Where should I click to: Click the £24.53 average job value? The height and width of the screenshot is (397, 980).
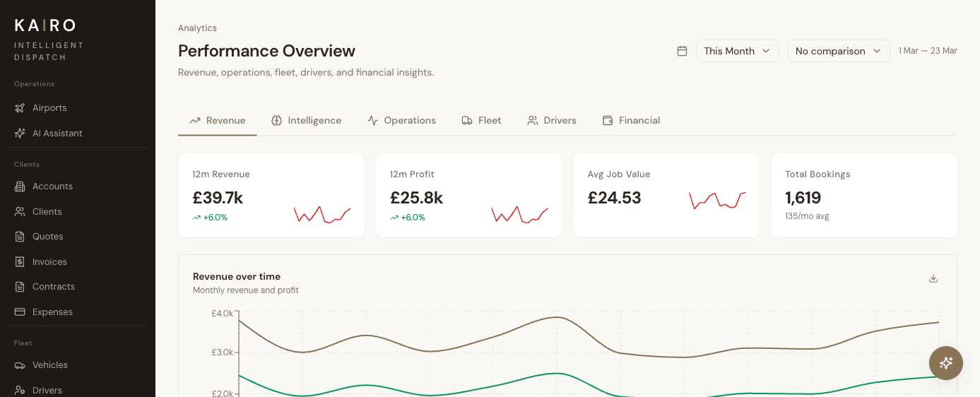(x=614, y=198)
